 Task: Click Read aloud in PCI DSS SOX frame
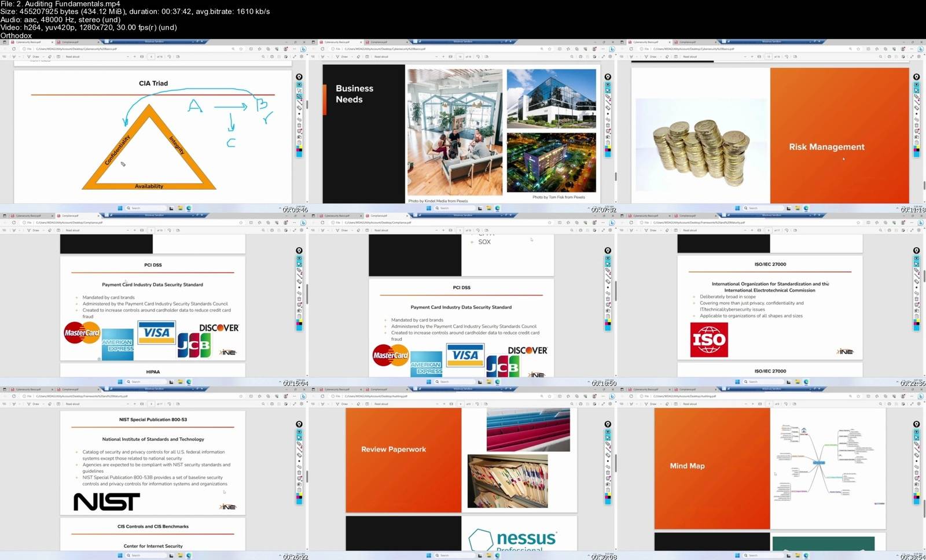click(x=381, y=230)
